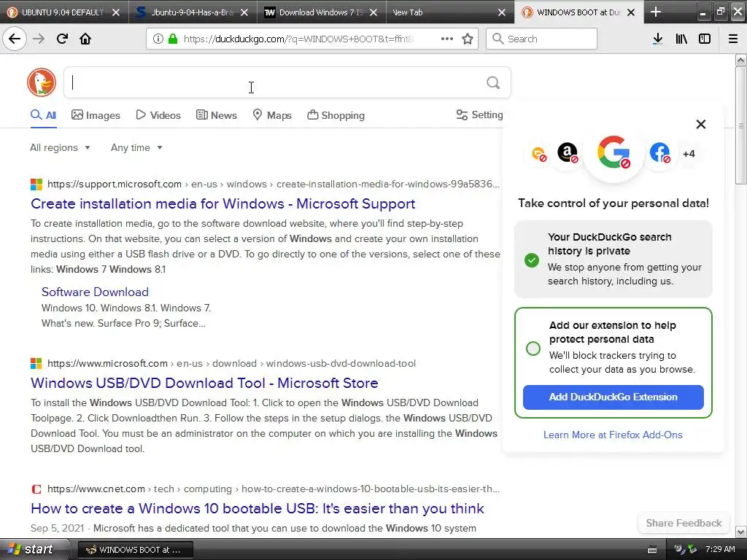Click the Facebook blocked tracker icon
This screenshot has height=560, width=747.
coord(659,153)
